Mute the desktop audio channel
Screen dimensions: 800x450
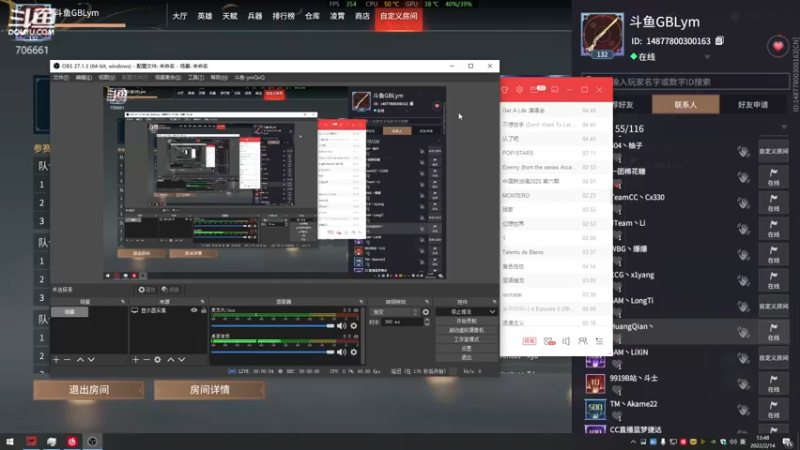click(341, 352)
